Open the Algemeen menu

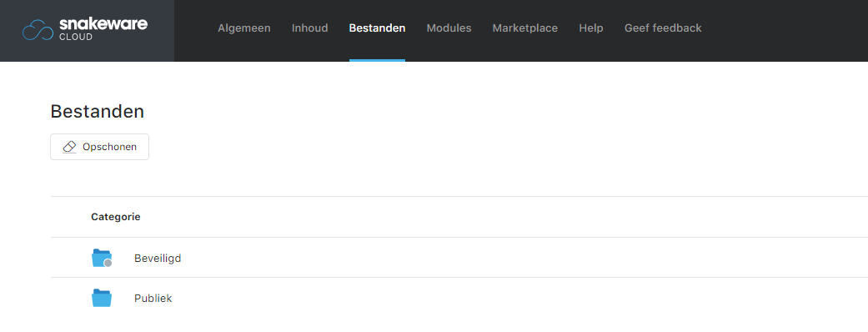point(244,28)
